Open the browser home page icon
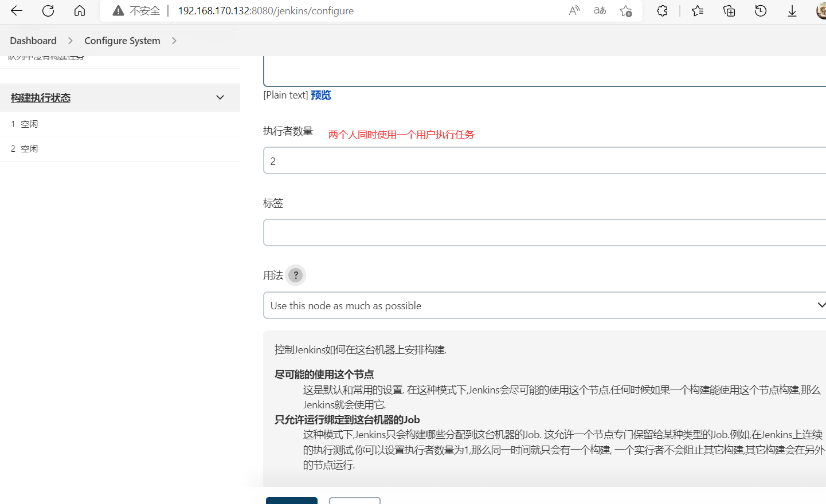The height and width of the screenshot is (504, 826). coord(80,10)
